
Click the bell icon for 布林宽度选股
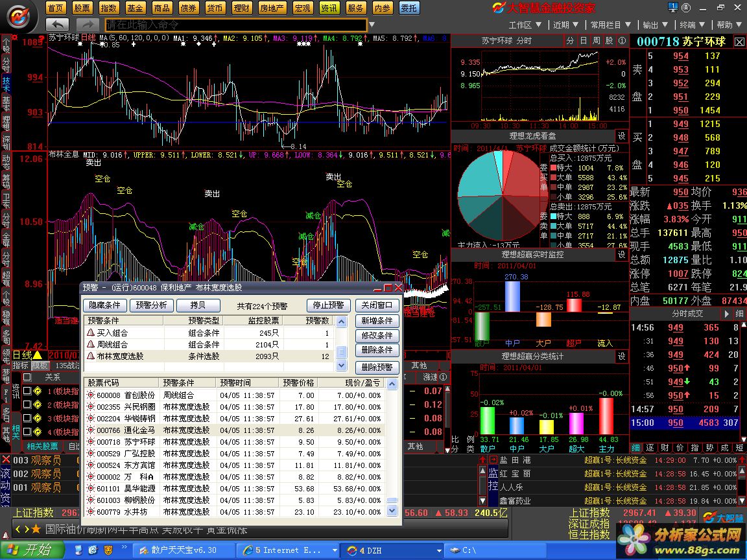(91, 356)
